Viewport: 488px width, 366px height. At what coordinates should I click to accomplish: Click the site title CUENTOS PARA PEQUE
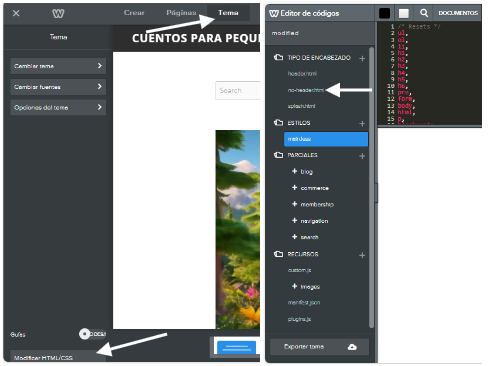point(196,38)
